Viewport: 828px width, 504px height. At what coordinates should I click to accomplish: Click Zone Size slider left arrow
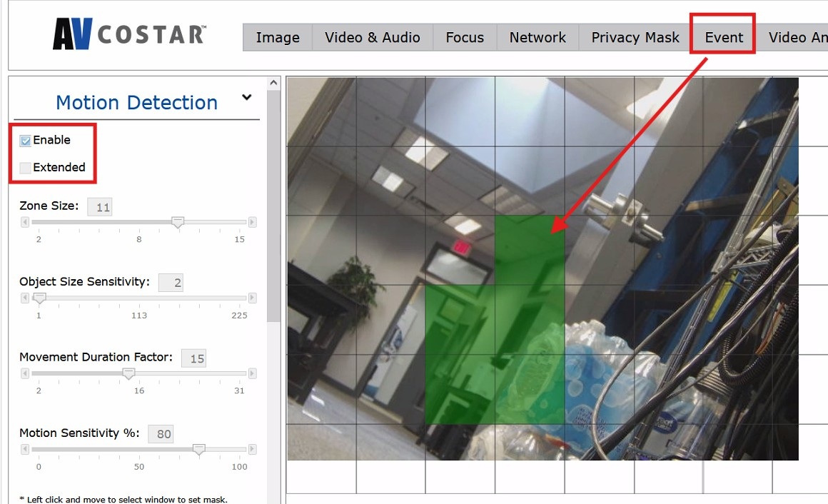click(25, 222)
